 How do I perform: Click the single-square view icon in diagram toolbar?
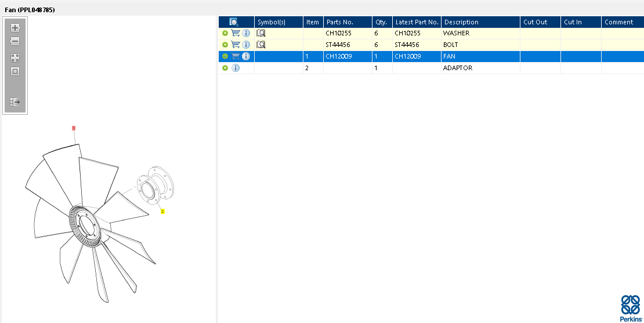pyautogui.click(x=15, y=71)
